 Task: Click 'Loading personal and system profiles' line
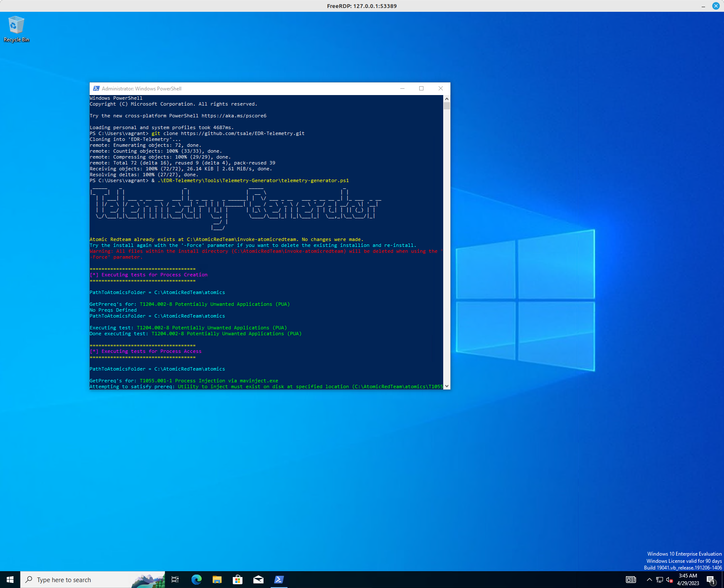pyautogui.click(x=162, y=127)
